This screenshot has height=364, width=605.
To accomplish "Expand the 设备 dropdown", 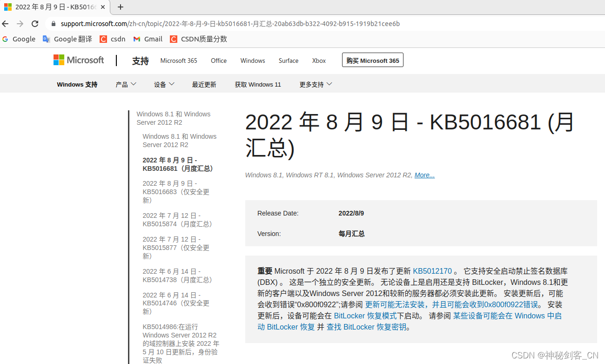I will (x=164, y=84).
